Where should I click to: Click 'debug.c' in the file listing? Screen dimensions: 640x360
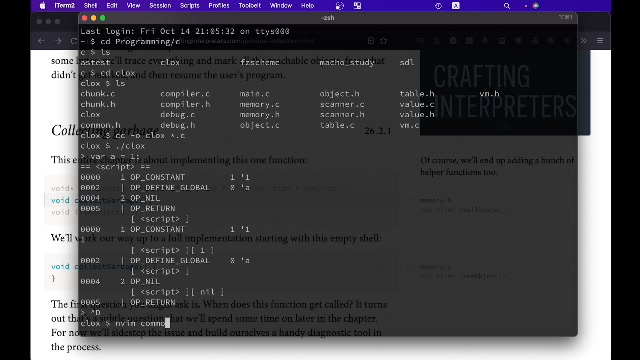[x=178, y=115]
